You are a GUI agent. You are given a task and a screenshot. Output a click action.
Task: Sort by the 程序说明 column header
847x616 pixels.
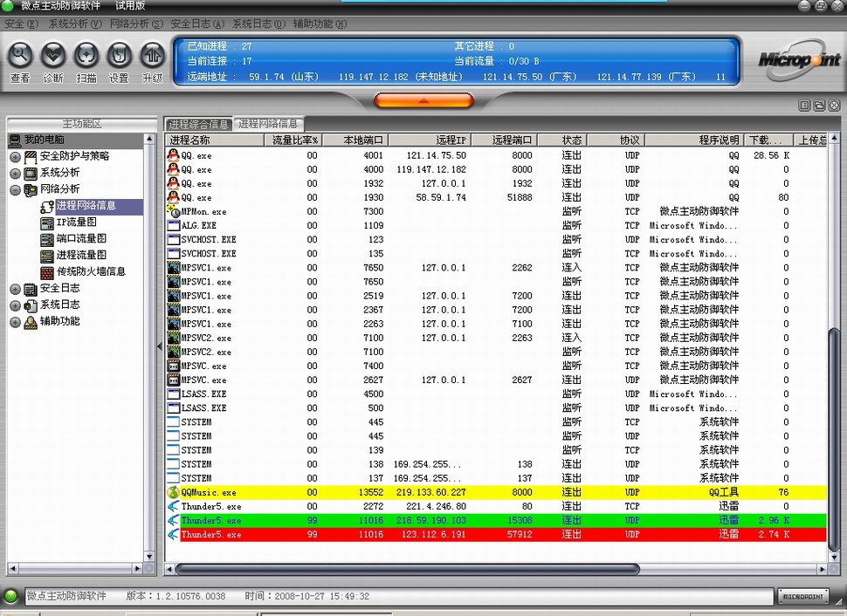tap(695, 140)
